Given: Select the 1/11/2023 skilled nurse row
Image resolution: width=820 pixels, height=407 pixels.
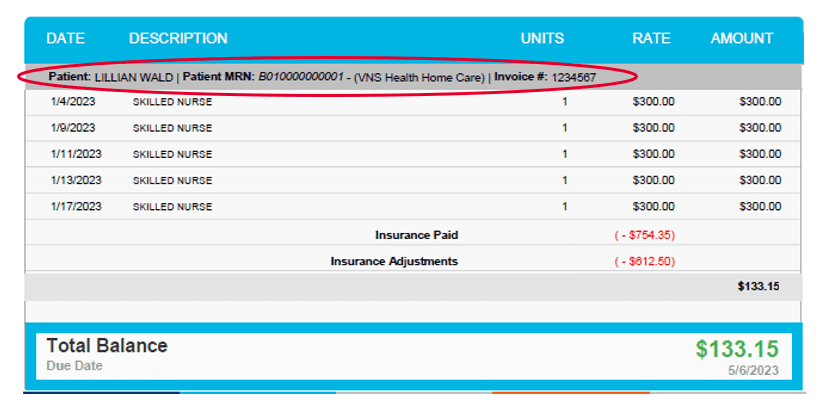Looking at the screenshot, I should coord(172,154).
